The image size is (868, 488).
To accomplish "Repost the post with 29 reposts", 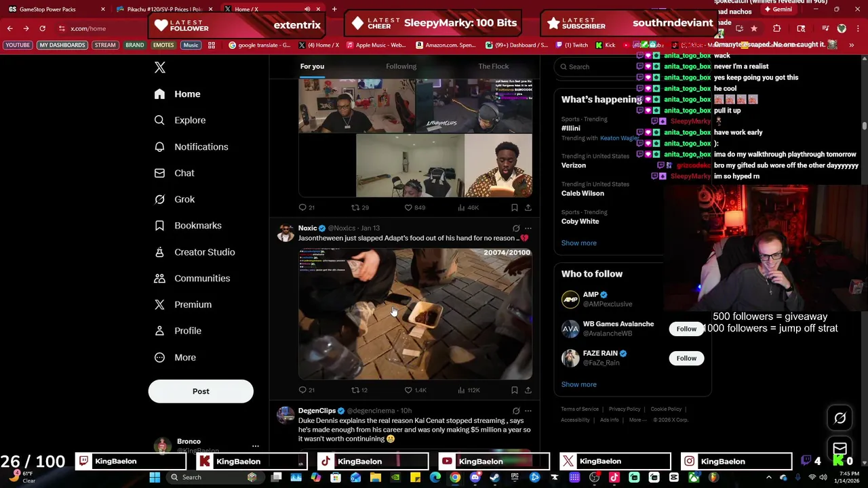I will click(x=359, y=207).
